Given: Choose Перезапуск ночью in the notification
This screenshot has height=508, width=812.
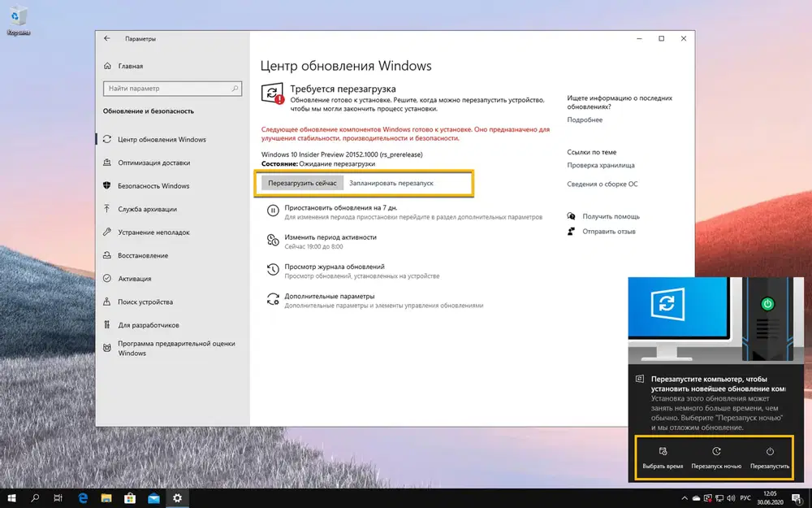Looking at the screenshot, I should (718, 458).
